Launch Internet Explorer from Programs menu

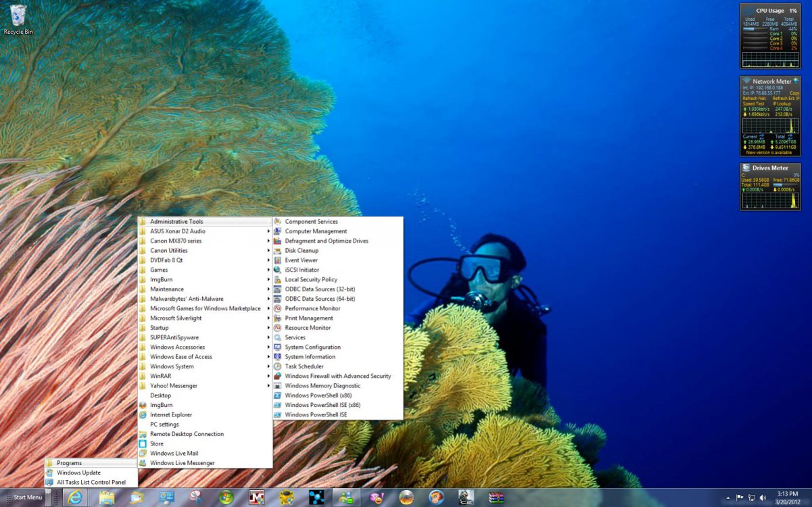point(205,414)
